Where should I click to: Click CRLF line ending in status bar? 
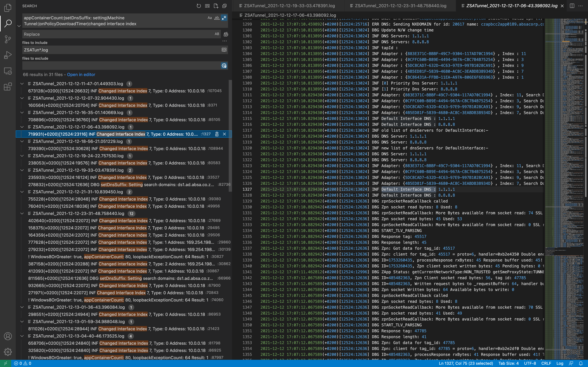[x=546, y=363]
